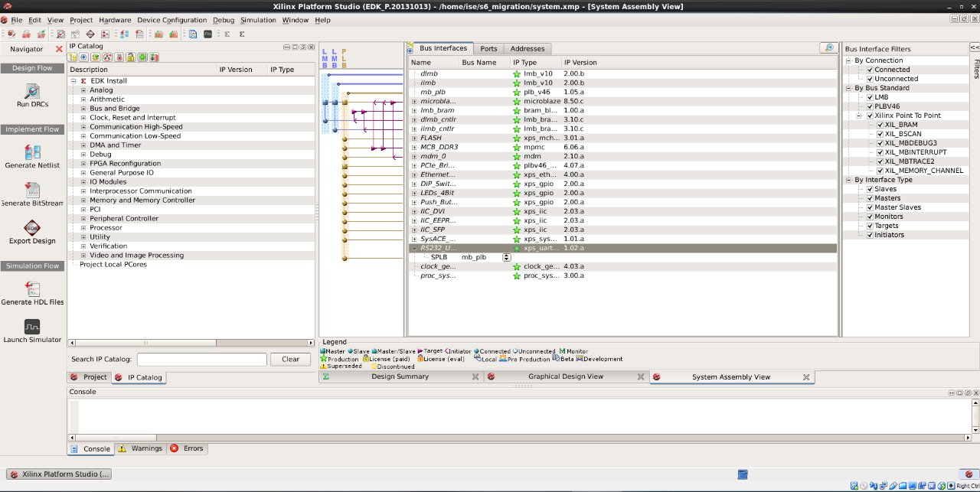The height and width of the screenshot is (492, 980).
Task: Collapse the EDK Install tree node
Action: (x=73, y=80)
